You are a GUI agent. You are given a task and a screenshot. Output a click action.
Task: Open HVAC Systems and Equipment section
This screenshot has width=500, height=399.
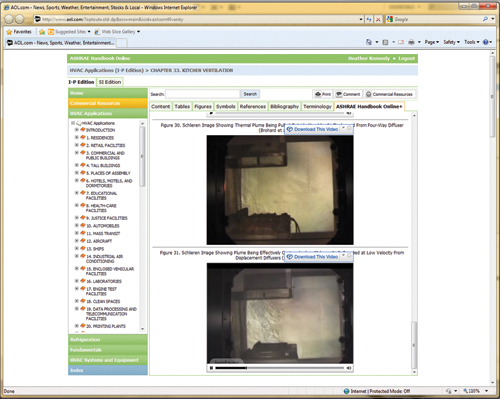pyautogui.click(x=108, y=360)
